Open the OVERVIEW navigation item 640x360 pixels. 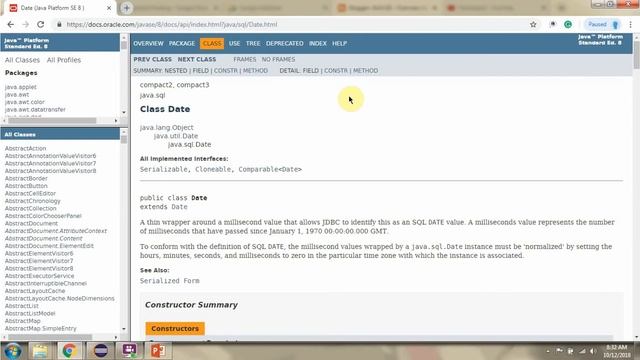pyautogui.click(x=148, y=43)
